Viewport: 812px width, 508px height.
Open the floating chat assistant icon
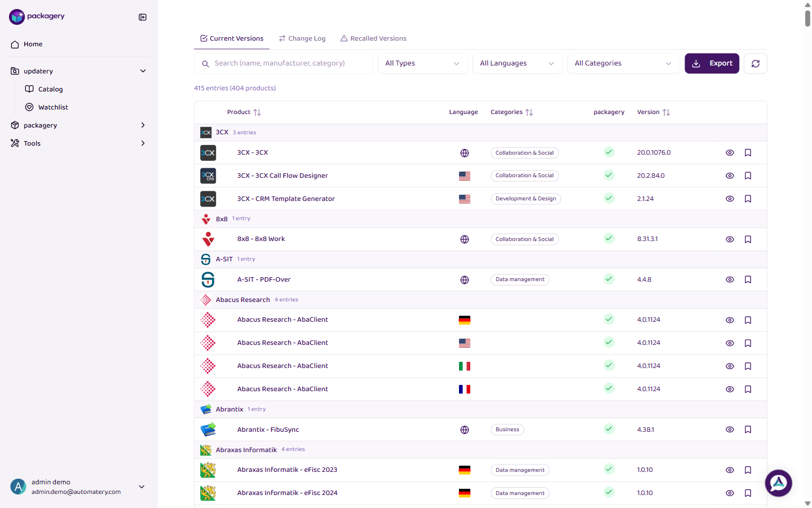(x=778, y=483)
